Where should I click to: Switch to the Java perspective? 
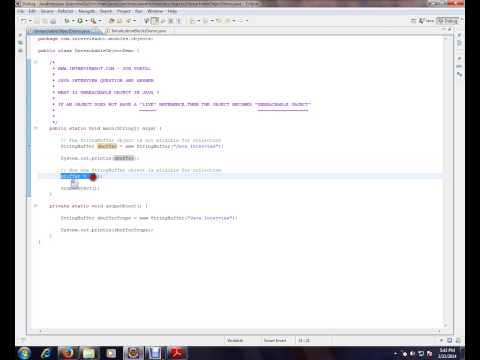coord(427,21)
